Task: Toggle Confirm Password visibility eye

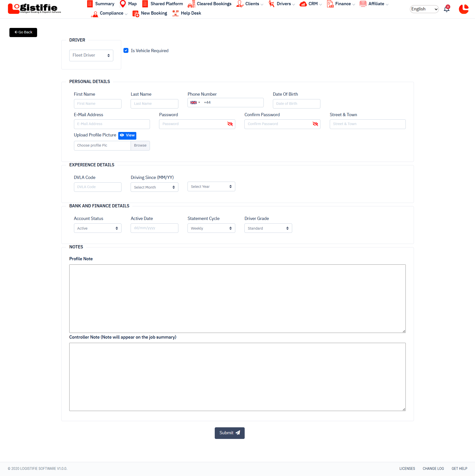Action: pyautogui.click(x=315, y=124)
